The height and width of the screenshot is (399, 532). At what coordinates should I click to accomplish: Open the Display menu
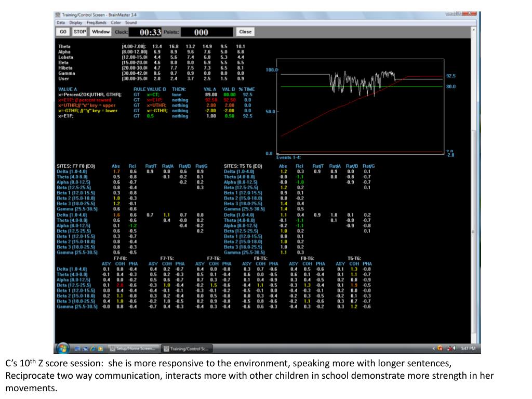tap(76, 23)
